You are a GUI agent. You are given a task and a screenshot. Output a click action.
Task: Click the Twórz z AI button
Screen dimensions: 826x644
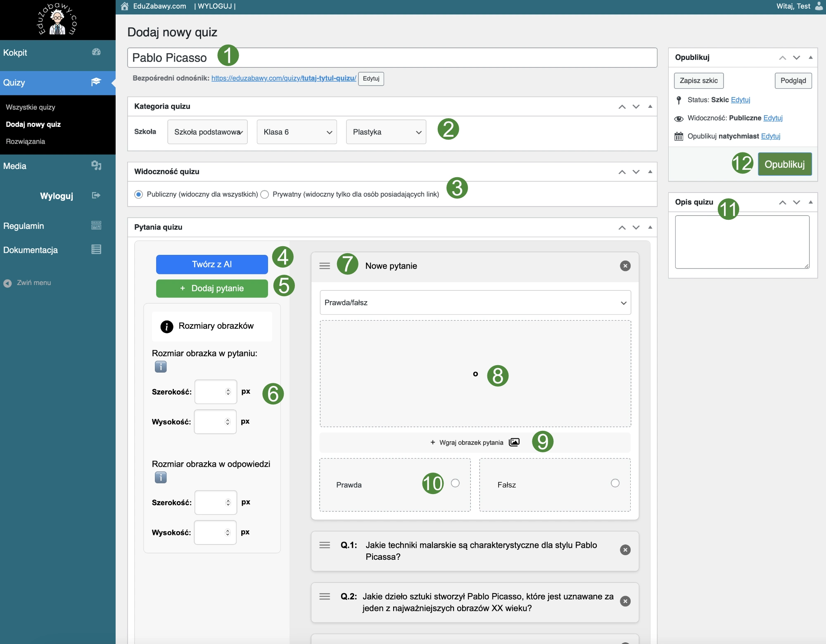212,264
